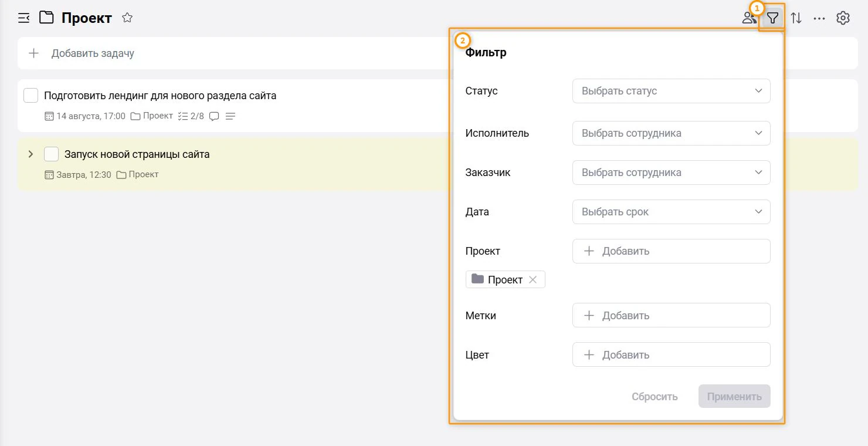
Task: Open checklist 2/8 icon on first task
Action: 191,116
